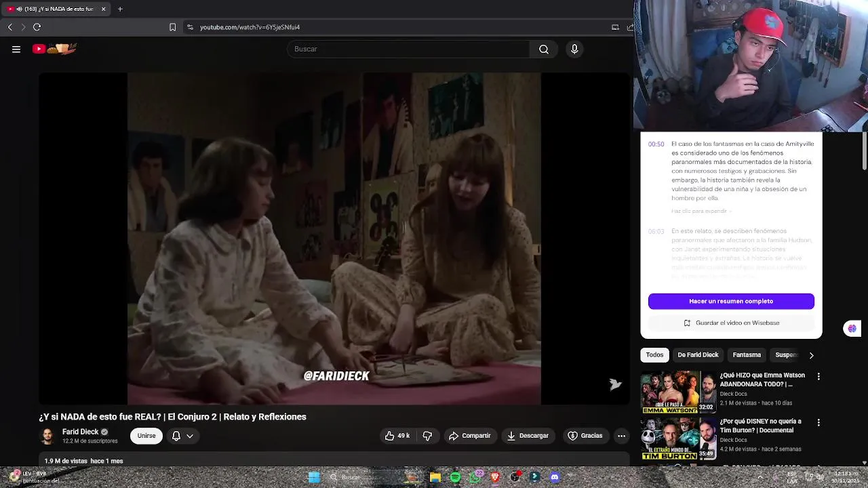Start voice search with microphone icon
The image size is (868, 488).
pyautogui.click(x=574, y=49)
